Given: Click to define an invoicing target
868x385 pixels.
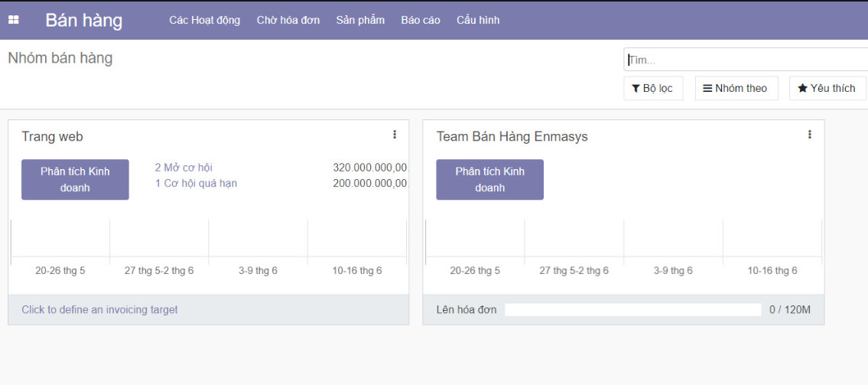Looking at the screenshot, I should (x=99, y=310).
